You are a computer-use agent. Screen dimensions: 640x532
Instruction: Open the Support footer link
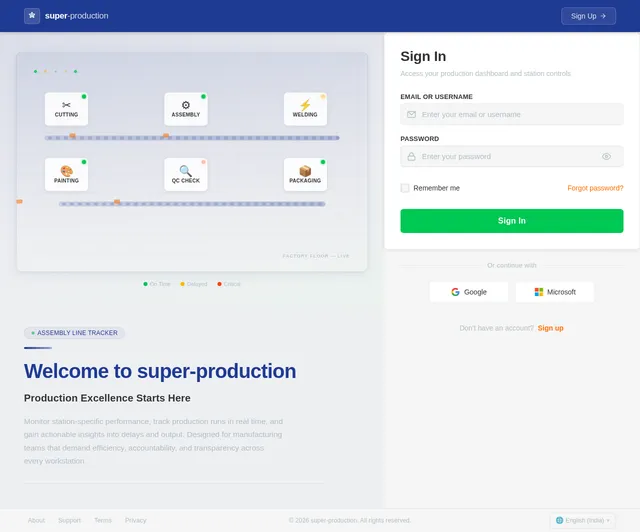coord(69,520)
